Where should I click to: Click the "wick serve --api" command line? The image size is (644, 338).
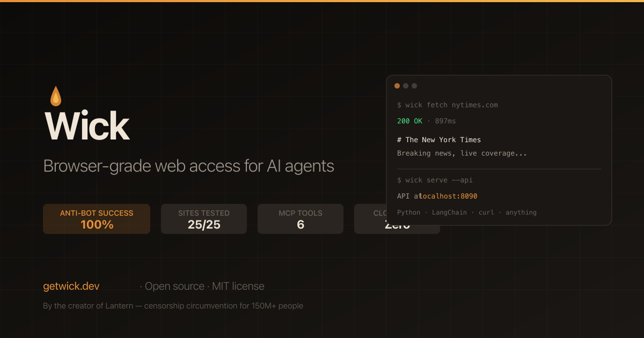coord(435,180)
